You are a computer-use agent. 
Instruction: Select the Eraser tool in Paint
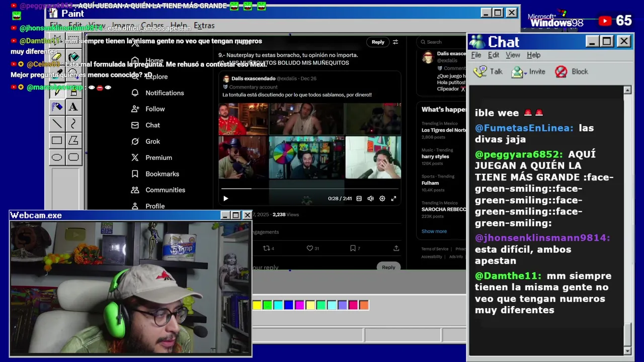click(57, 57)
